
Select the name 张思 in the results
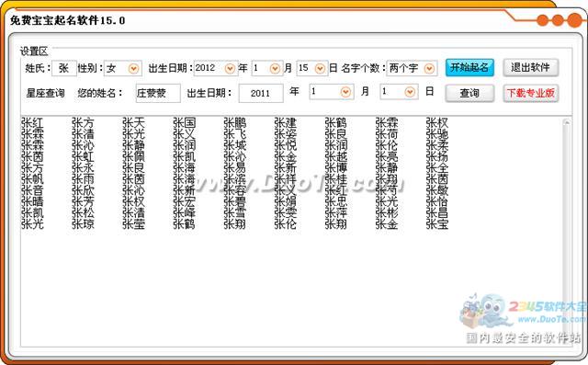pyautogui.click(x=336, y=201)
